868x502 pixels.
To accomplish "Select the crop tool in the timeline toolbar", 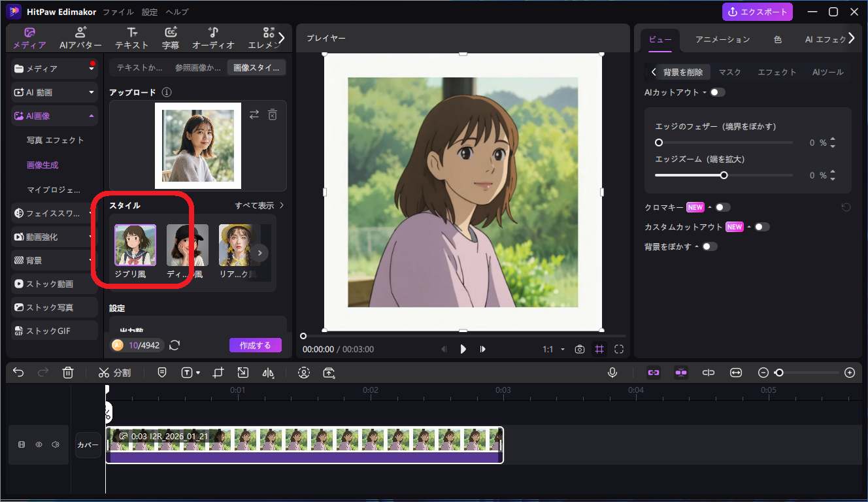I will (x=218, y=372).
